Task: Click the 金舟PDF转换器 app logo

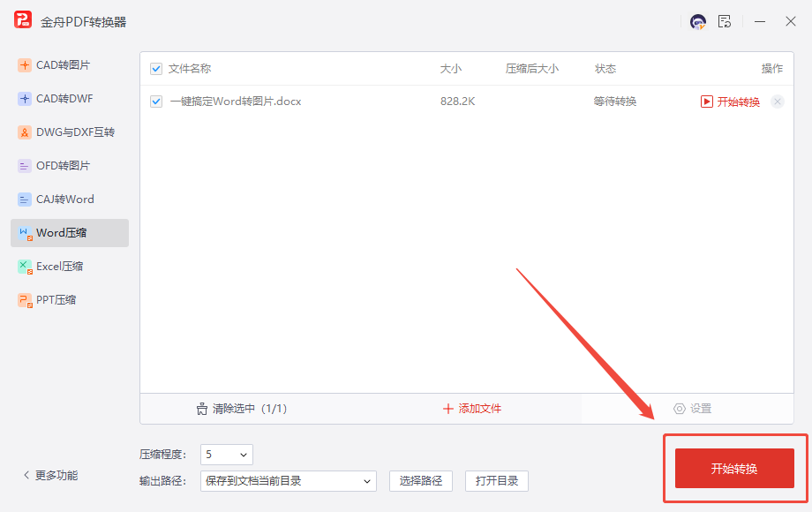Action: tap(23, 20)
